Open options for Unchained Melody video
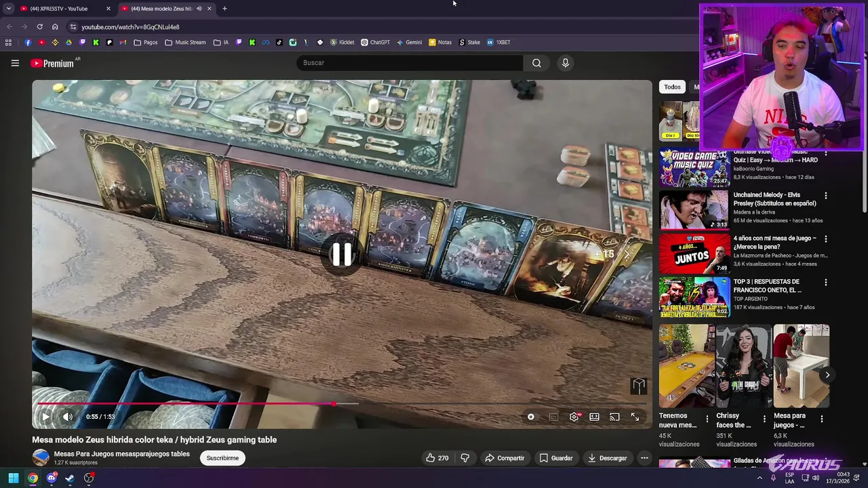The image size is (868, 488). coord(825,195)
